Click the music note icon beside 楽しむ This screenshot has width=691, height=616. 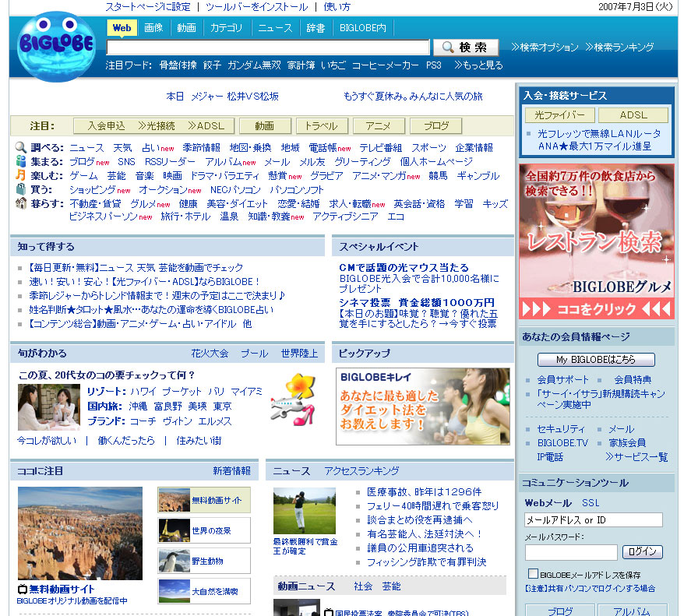[21, 175]
